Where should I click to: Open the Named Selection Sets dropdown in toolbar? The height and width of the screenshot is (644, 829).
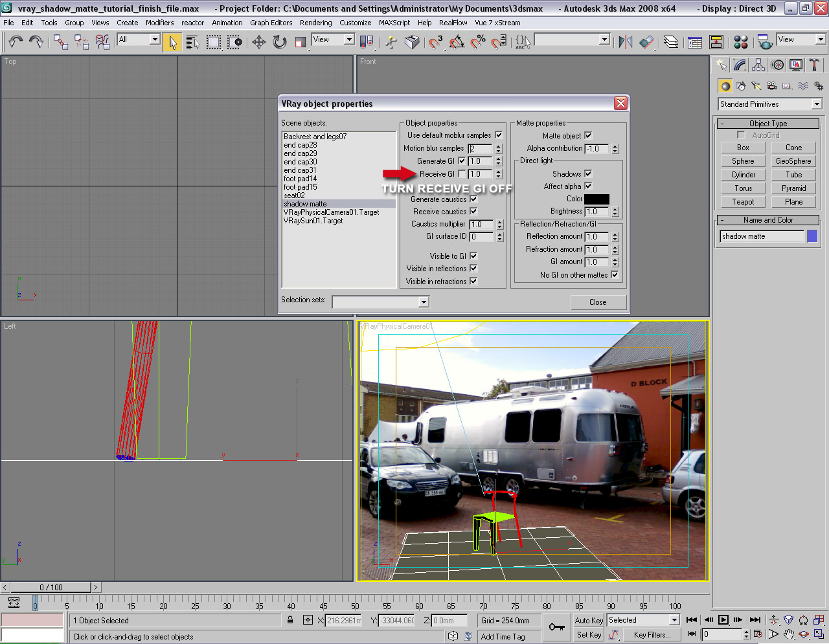tap(573, 39)
